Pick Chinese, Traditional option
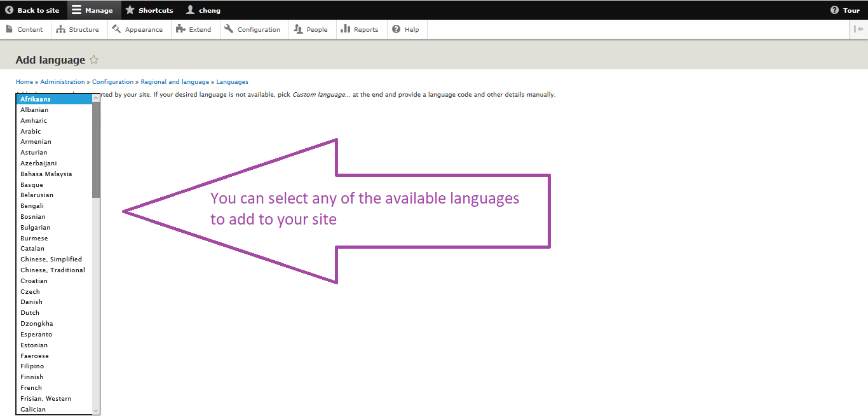 click(x=54, y=270)
